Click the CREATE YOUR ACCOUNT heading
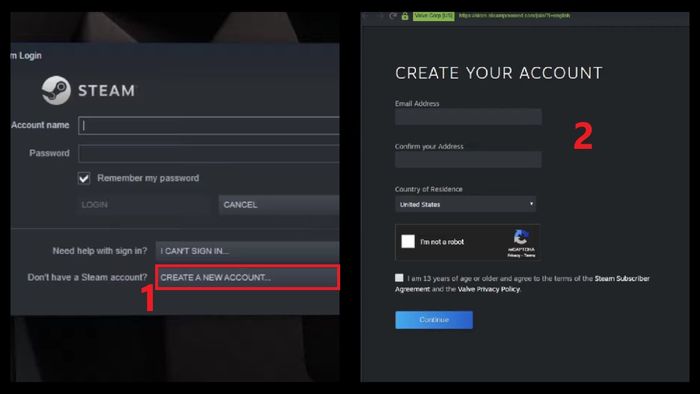Viewport: 700px width, 394px height. [x=499, y=73]
